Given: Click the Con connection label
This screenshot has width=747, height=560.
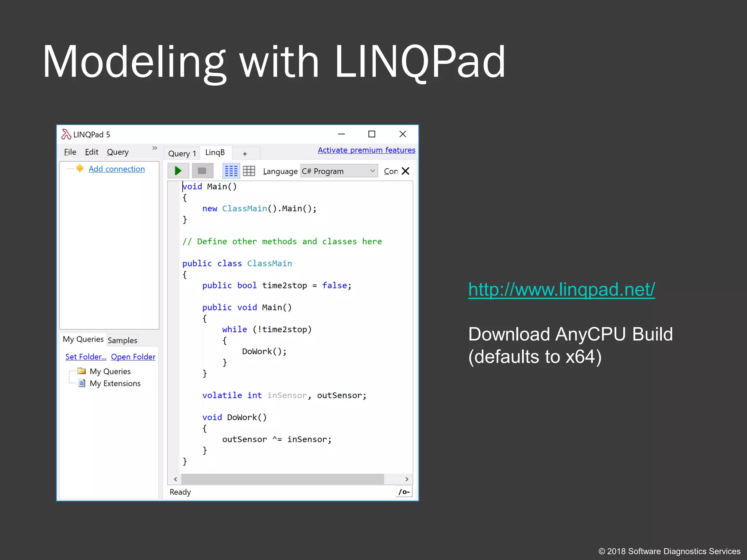Looking at the screenshot, I should coord(391,171).
